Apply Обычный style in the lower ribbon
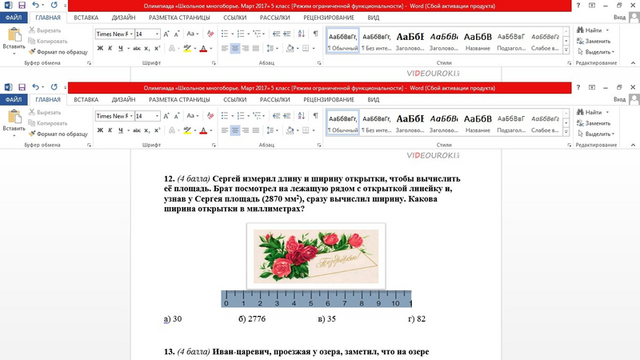 pyautogui.click(x=343, y=122)
